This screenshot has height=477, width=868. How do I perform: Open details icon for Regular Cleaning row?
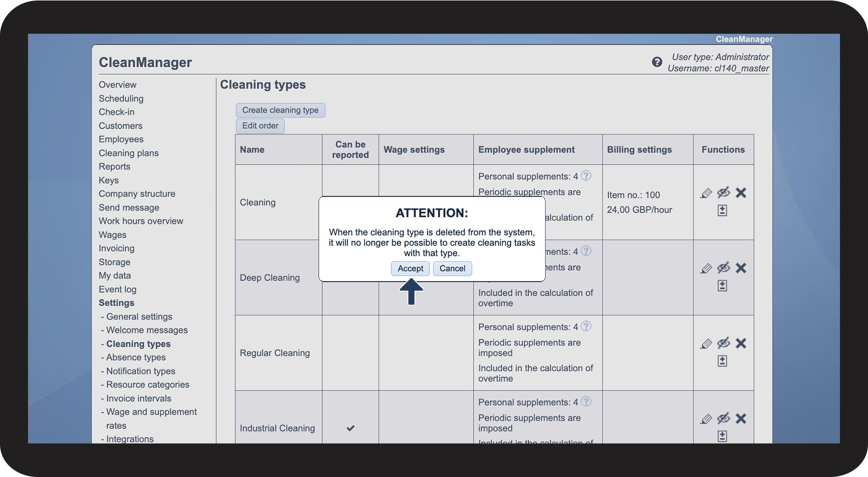coord(722,361)
